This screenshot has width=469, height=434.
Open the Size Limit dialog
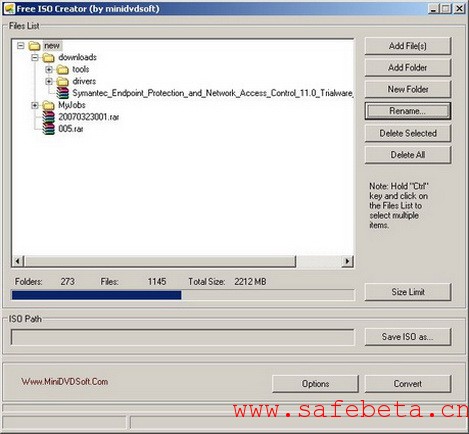(x=408, y=292)
